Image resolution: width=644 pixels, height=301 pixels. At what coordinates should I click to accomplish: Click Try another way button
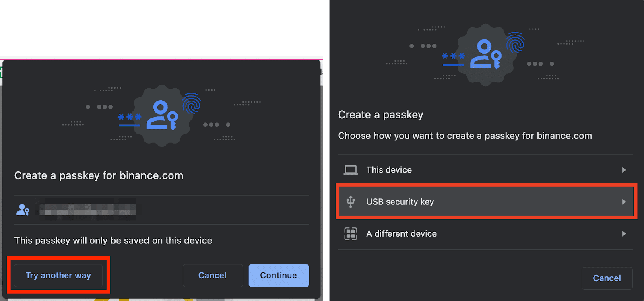pos(58,275)
